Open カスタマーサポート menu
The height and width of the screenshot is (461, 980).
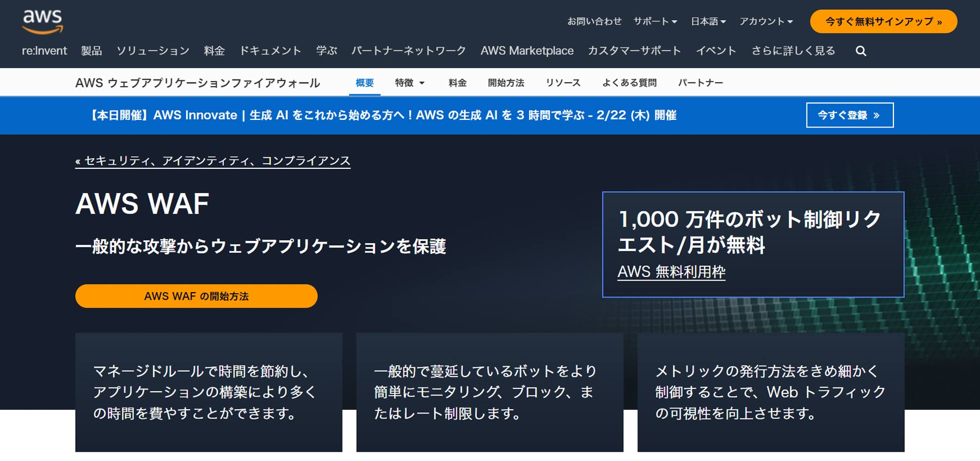coord(634,51)
